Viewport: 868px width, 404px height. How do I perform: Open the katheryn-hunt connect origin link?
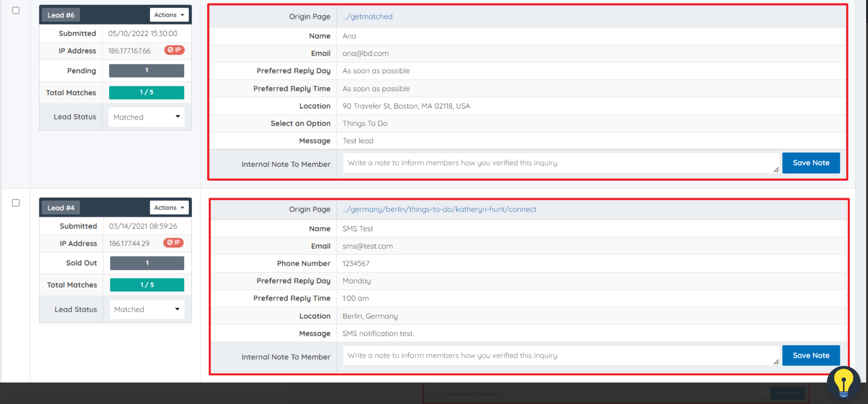pos(439,209)
